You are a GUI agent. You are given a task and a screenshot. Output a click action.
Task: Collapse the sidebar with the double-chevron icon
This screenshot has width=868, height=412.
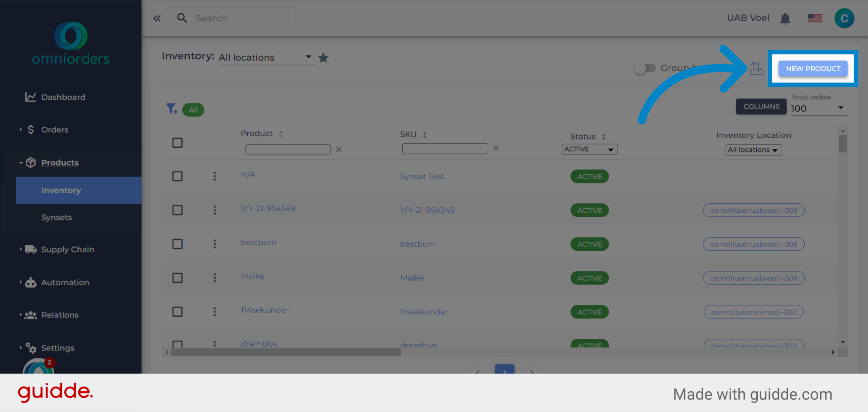tap(157, 19)
